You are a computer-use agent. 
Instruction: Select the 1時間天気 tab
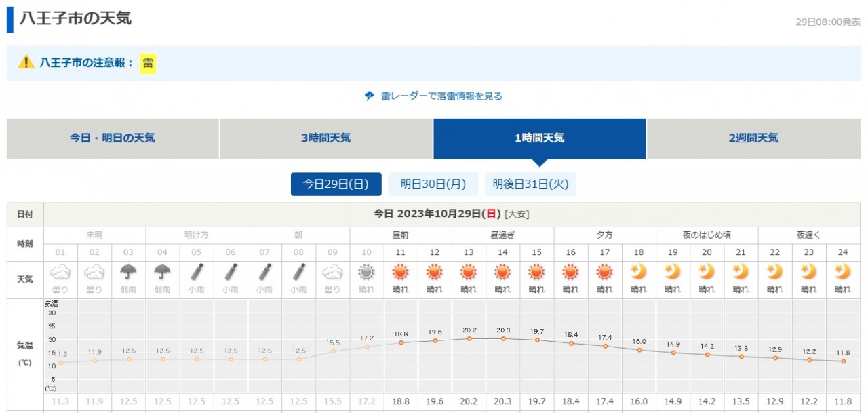pyautogui.click(x=539, y=138)
